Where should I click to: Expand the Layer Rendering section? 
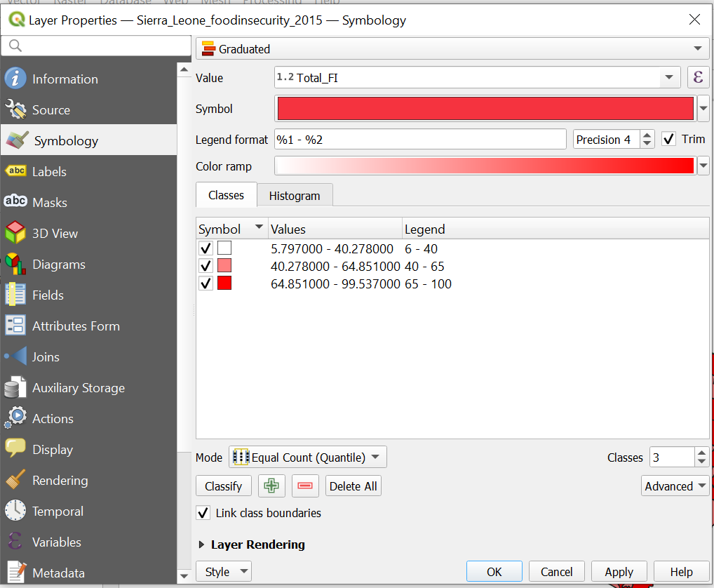click(203, 544)
